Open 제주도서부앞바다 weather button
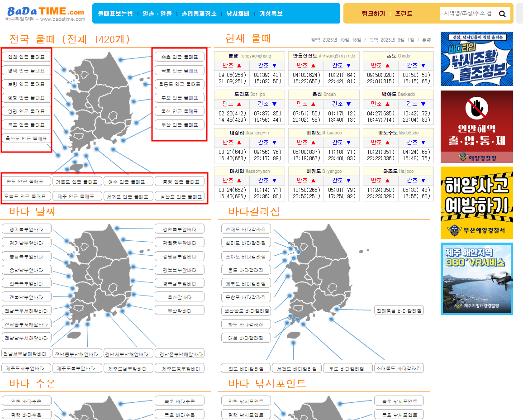Screen dimensions: 523x420 [x=26, y=368]
